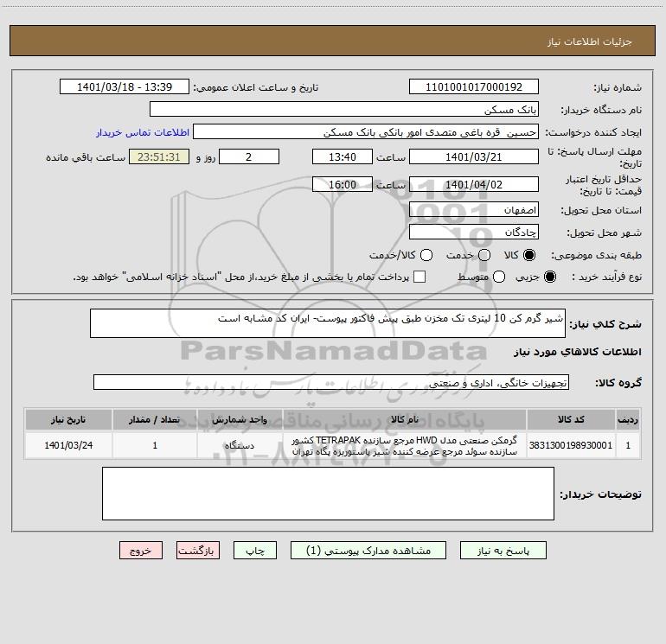The height and width of the screenshot is (644, 666).
Task: Select the متوسط purchase type radio
Action: coord(499,277)
